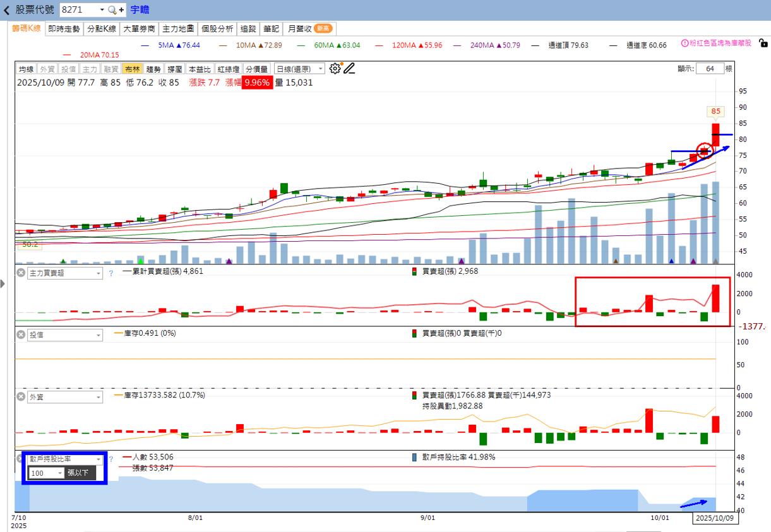Click the 顯示 bar count input field
This screenshot has height=532, width=771.
710,69
